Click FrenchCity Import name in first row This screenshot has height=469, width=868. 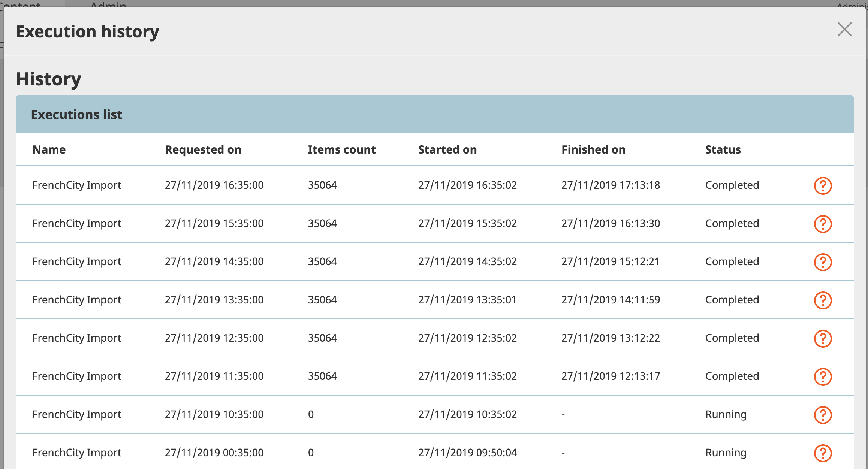(77, 185)
